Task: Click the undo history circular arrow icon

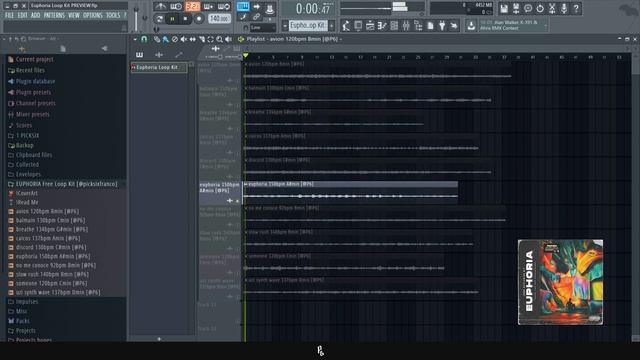Action: (x=540, y=8)
